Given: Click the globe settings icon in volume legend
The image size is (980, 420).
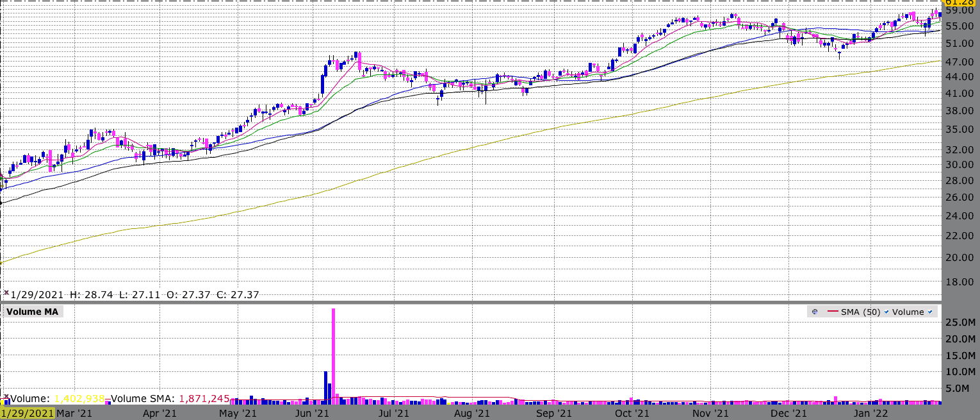Looking at the screenshot, I should pyautogui.click(x=815, y=312).
